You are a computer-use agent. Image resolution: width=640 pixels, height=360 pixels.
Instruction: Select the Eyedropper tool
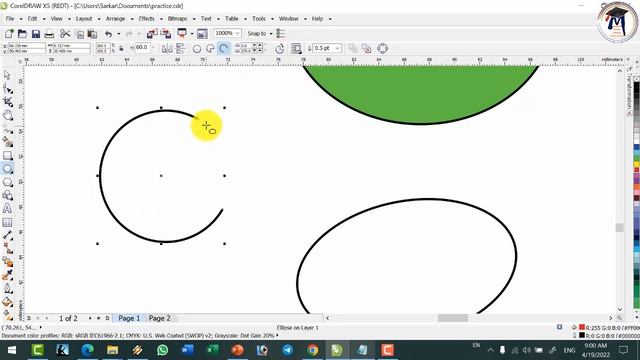coord(7,275)
